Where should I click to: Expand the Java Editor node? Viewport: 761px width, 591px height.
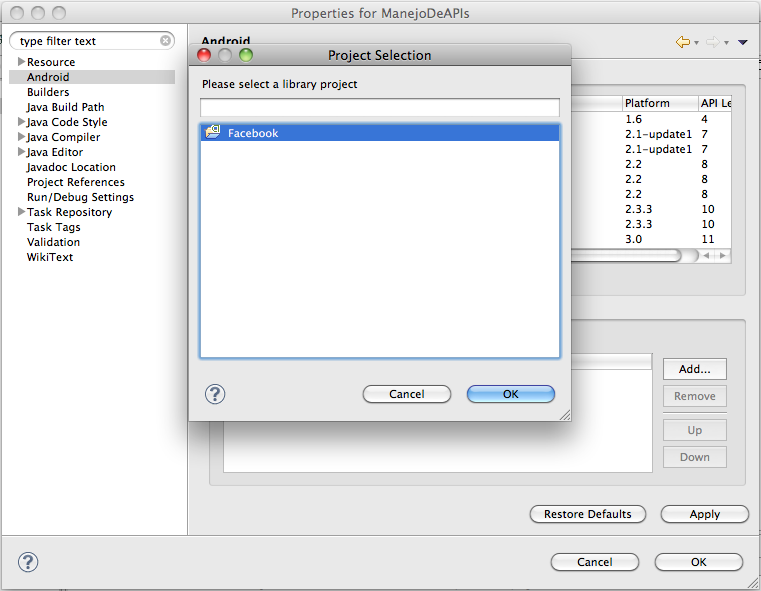pos(21,151)
